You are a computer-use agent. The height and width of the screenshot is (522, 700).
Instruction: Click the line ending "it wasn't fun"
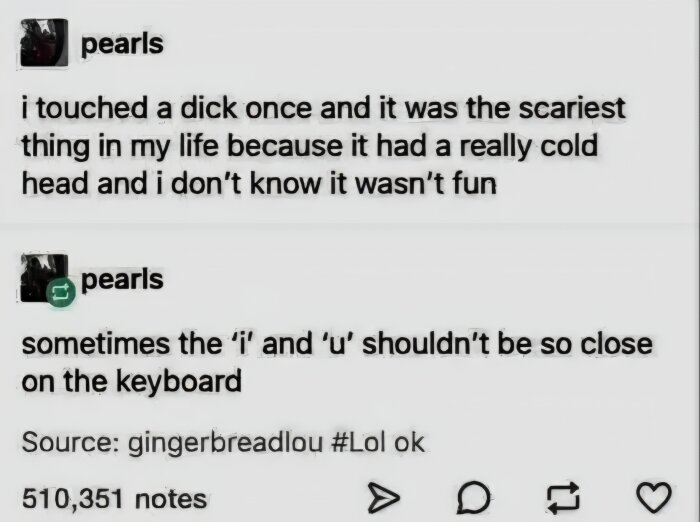point(259,184)
